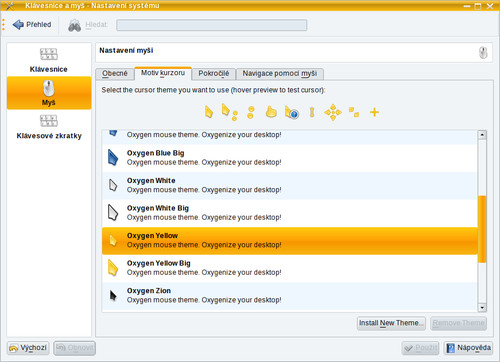
Task: Select the Oxygen Zion theme
Action: [x=290, y=296]
